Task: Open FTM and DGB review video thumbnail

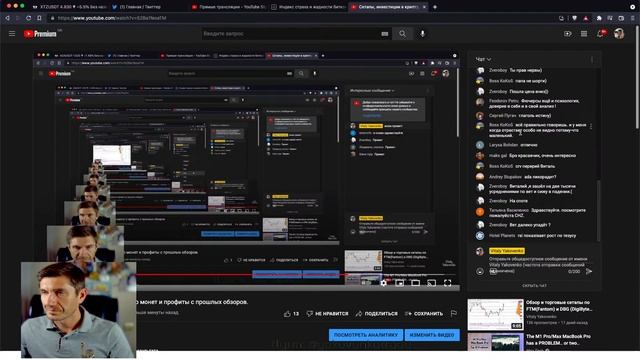Action: coord(495,314)
